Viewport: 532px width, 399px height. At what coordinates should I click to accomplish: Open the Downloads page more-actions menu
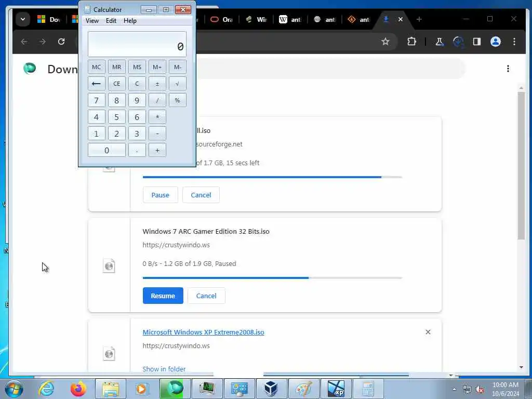[508, 69]
